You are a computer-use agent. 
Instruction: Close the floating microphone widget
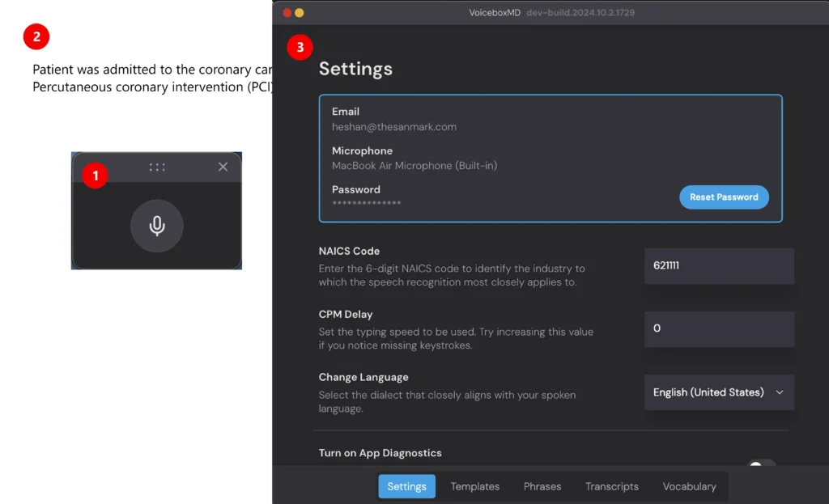point(223,167)
